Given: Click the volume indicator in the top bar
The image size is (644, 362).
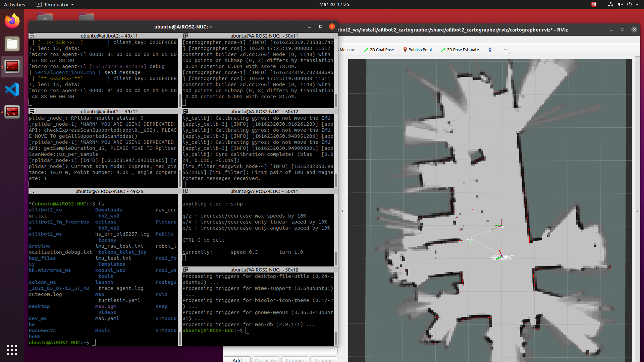Looking at the screenshot, I should (620, 4).
